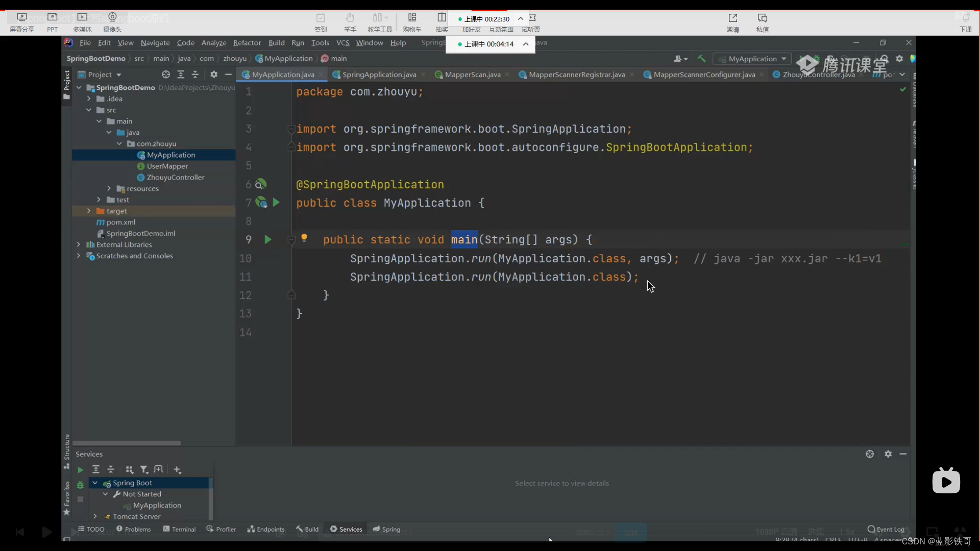The height and width of the screenshot is (551, 980).
Task: Open the MyApplication run configuration dropdown
Action: pos(784,59)
